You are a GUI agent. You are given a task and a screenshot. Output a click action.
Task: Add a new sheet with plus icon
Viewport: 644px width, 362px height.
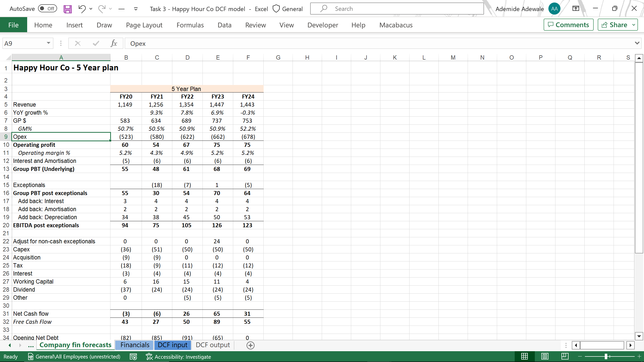(x=250, y=345)
